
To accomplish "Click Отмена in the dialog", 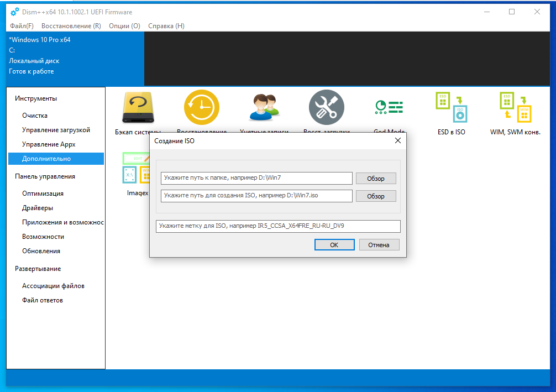I will (x=379, y=245).
